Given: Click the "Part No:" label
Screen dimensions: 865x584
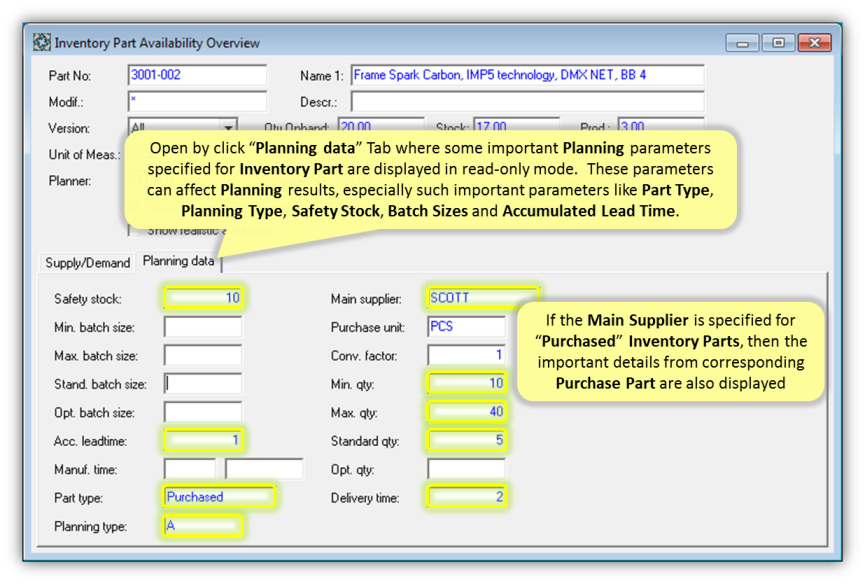Looking at the screenshot, I should pyautogui.click(x=70, y=76).
